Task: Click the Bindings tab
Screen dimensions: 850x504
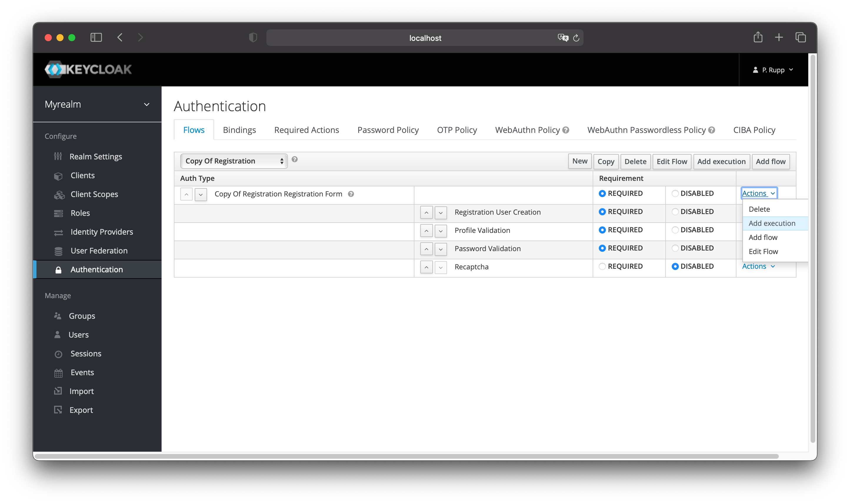Action: [x=239, y=130]
